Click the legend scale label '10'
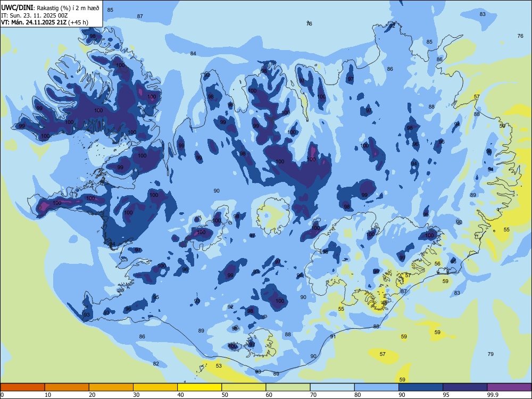Screen dimensions: 532x399 tap(48, 395)
